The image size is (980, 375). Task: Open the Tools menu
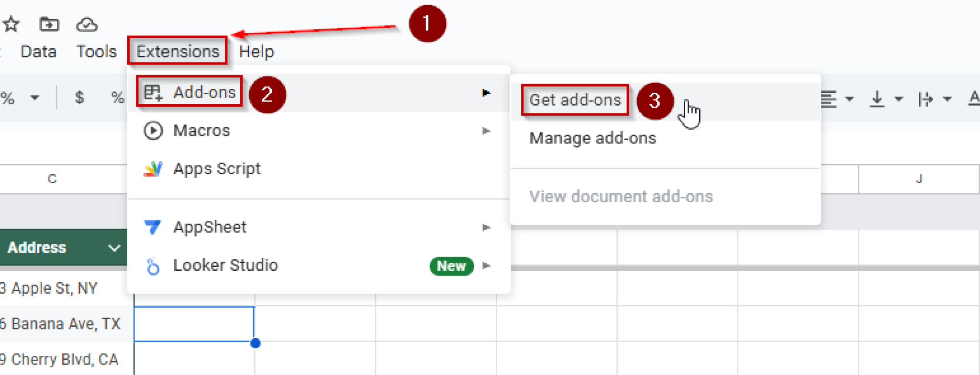pyautogui.click(x=96, y=51)
